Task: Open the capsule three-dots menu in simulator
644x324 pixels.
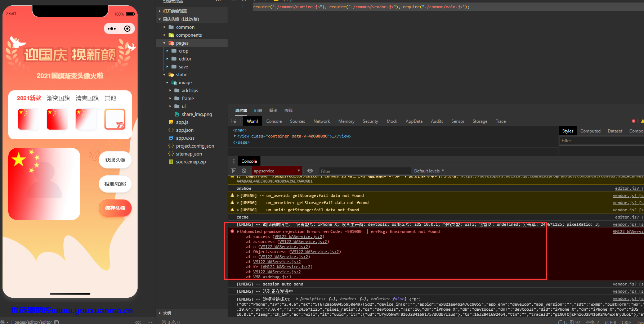Action: (x=112, y=28)
